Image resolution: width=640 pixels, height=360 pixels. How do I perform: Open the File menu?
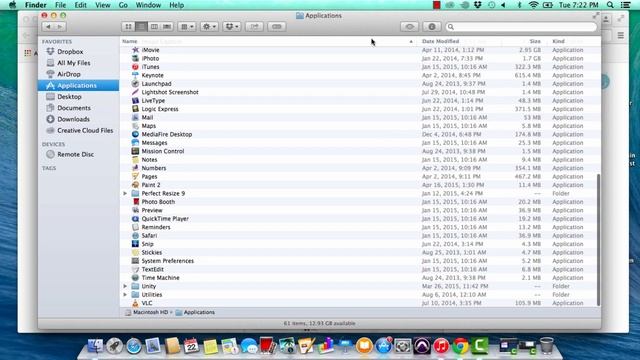[x=60, y=5]
